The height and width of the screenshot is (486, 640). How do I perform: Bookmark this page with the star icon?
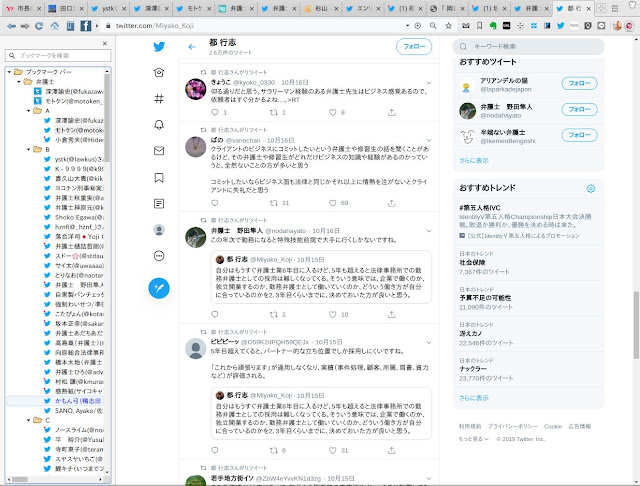[449, 26]
